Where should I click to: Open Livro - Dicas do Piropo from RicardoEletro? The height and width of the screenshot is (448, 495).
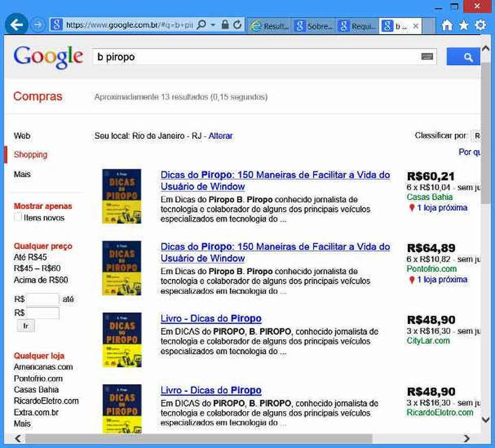coord(211,390)
